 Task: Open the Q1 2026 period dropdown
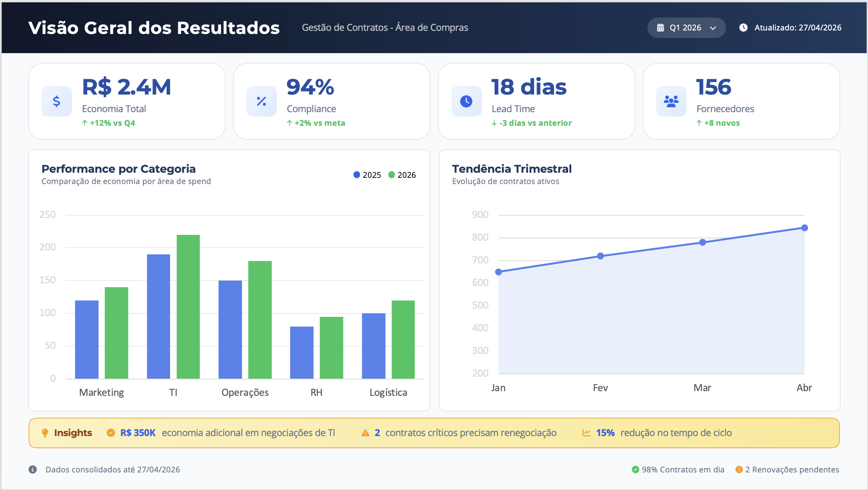(687, 28)
